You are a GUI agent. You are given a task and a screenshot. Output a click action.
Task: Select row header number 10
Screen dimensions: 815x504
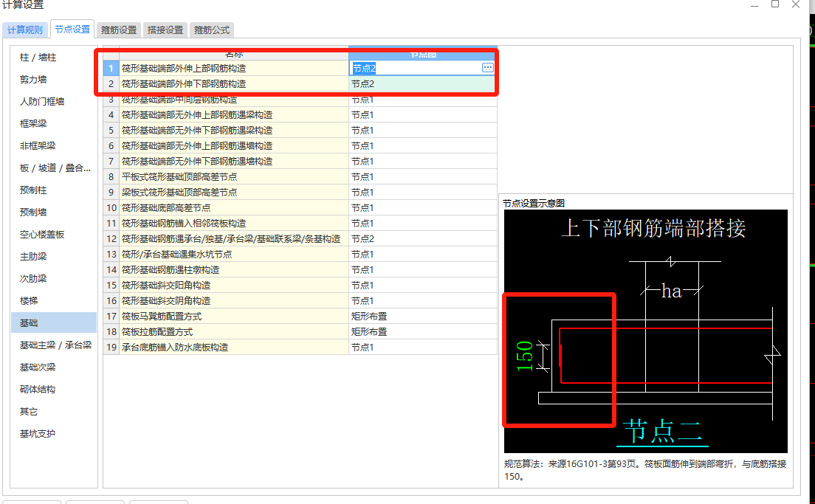[111, 208]
